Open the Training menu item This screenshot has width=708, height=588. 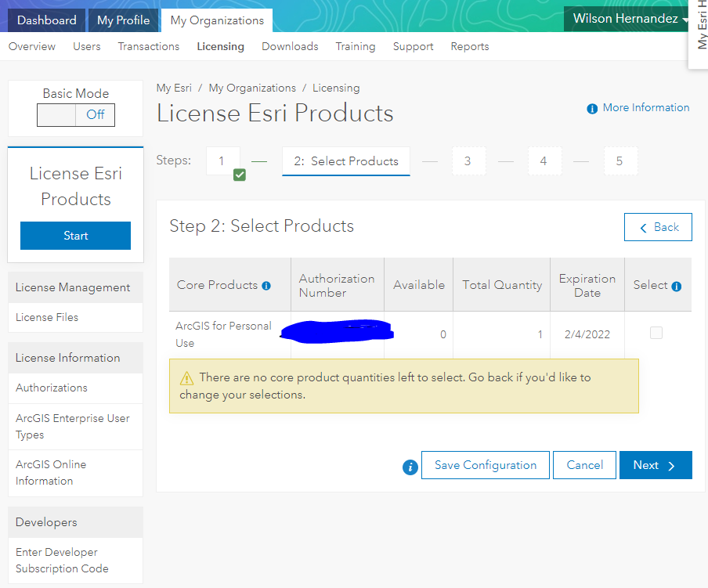[356, 46]
